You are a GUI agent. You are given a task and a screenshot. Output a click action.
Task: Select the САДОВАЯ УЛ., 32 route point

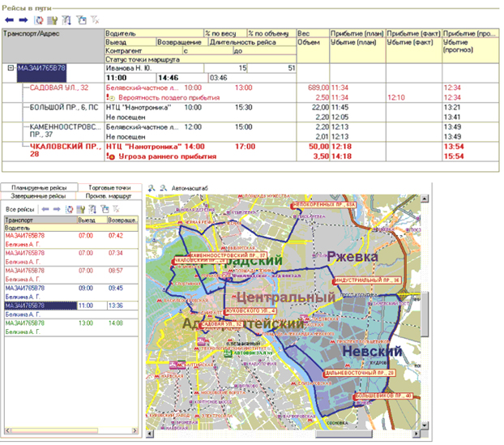pyautogui.click(x=59, y=88)
